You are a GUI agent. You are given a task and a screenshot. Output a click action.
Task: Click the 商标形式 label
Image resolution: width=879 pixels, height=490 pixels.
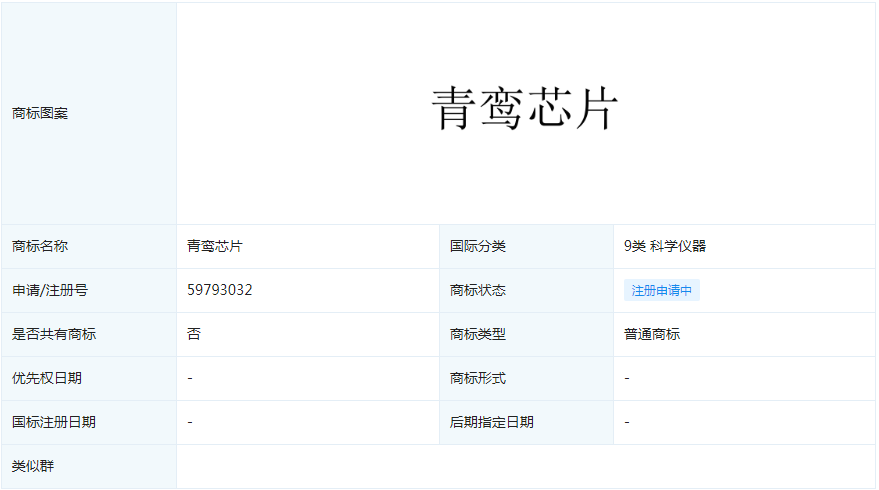478,378
